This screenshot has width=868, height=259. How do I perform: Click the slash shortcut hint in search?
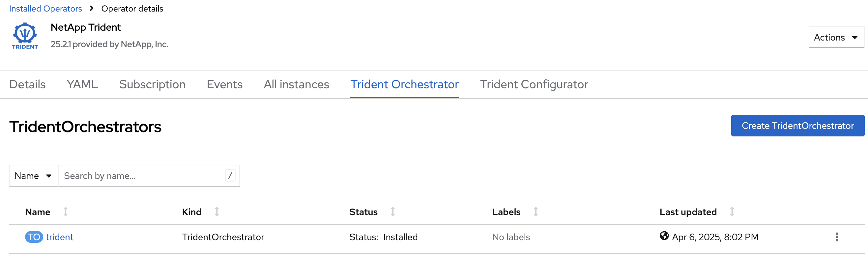[x=230, y=176]
